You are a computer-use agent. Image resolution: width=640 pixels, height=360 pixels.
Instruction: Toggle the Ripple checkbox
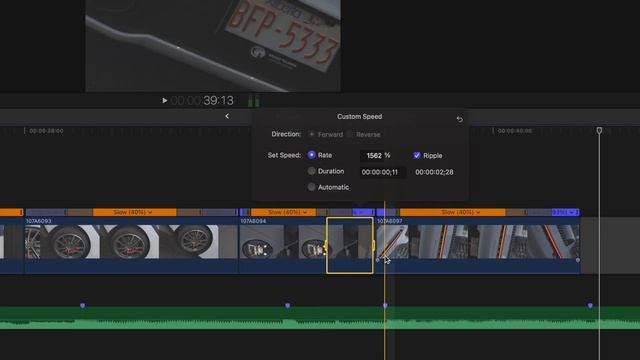click(x=417, y=156)
